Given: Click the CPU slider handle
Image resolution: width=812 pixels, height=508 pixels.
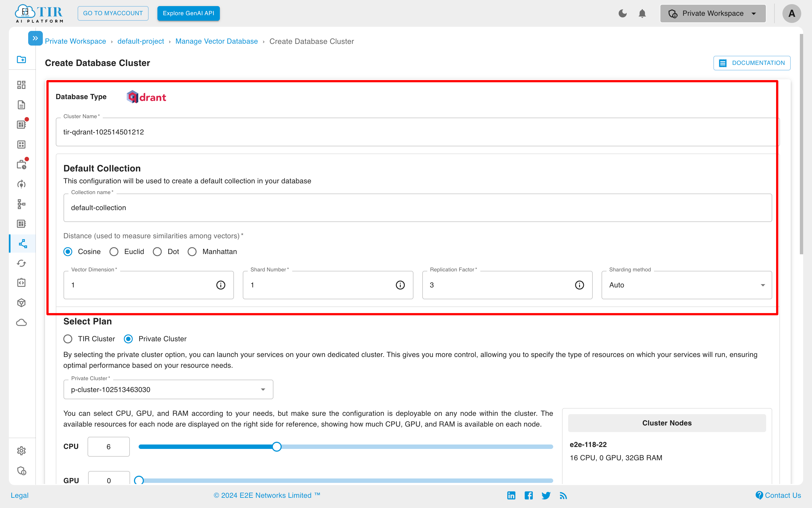Looking at the screenshot, I should (276, 446).
